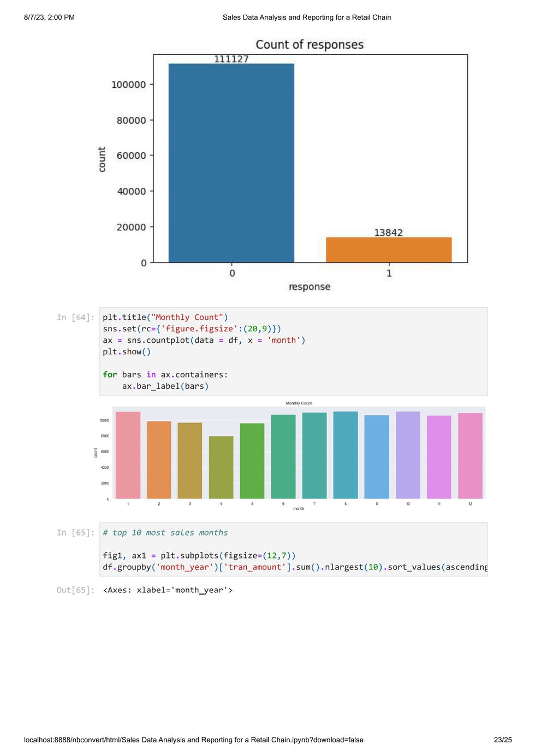This screenshot has width=535, height=756.
Task: Select the '# top 10 most sales months' comment
Action: point(165,533)
